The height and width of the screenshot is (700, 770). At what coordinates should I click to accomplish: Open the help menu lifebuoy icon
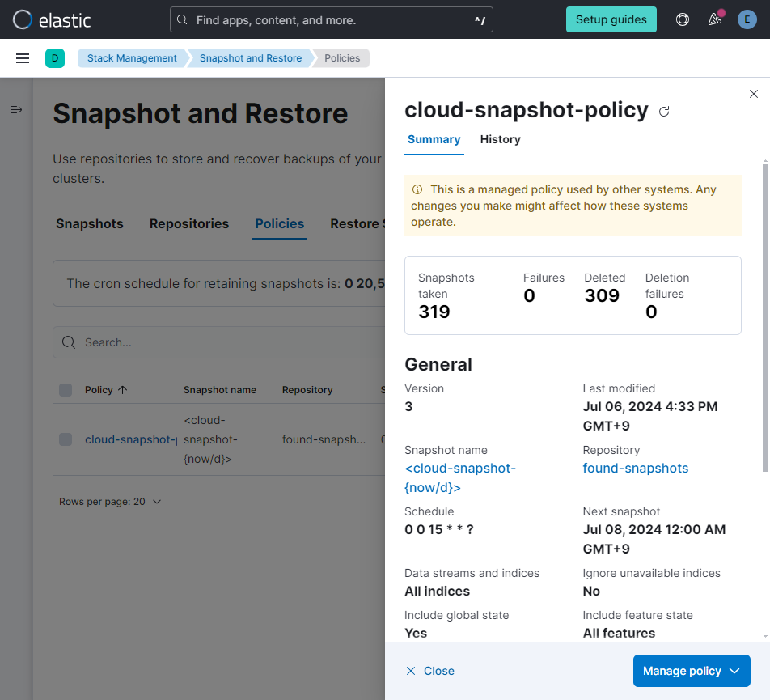(x=683, y=19)
